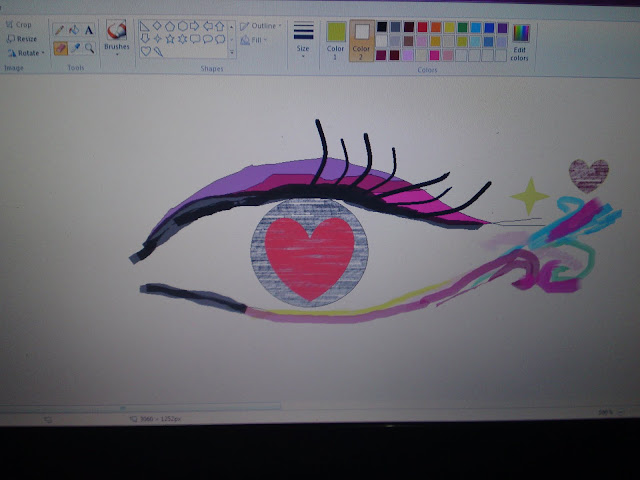Expand the shape Fill dropdown
The image size is (640, 480).
point(253,40)
